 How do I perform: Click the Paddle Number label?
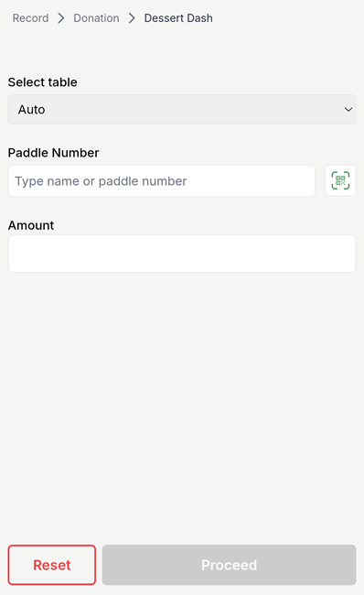[53, 153]
